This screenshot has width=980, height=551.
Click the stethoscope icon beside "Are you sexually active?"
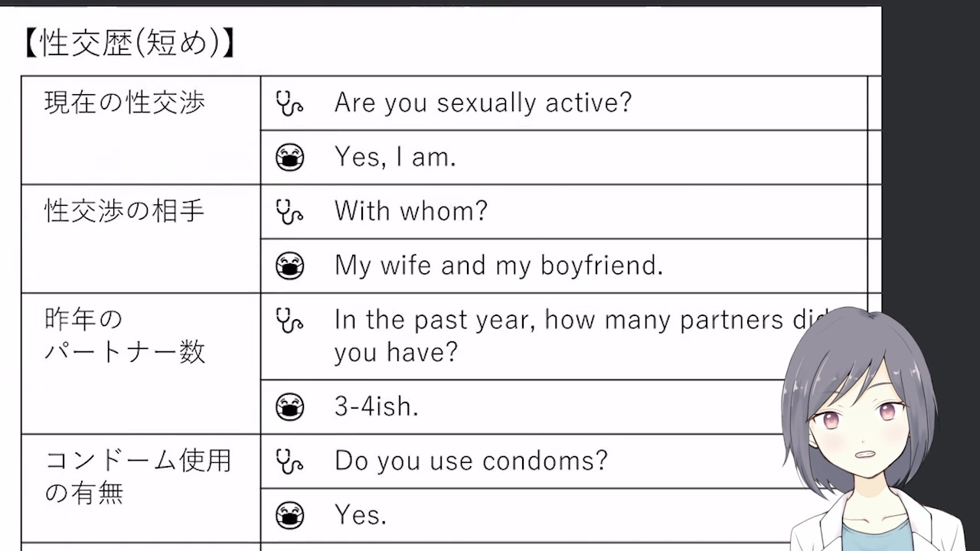tap(289, 103)
